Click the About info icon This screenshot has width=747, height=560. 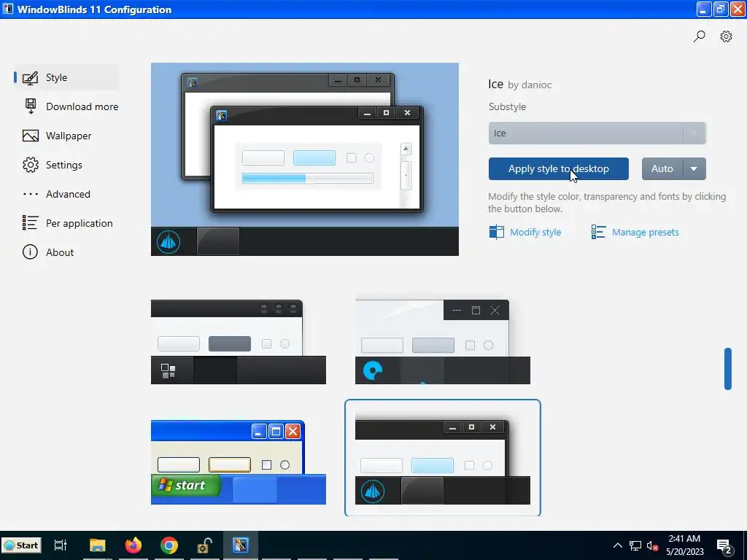[30, 252]
